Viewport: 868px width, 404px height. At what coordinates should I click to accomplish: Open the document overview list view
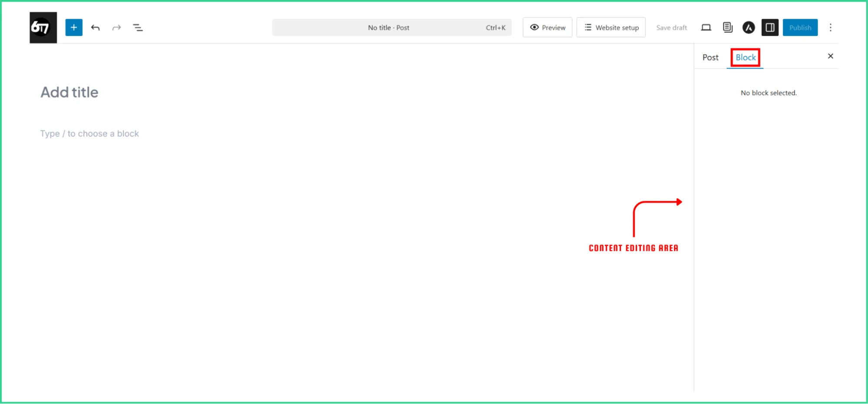pos(138,28)
